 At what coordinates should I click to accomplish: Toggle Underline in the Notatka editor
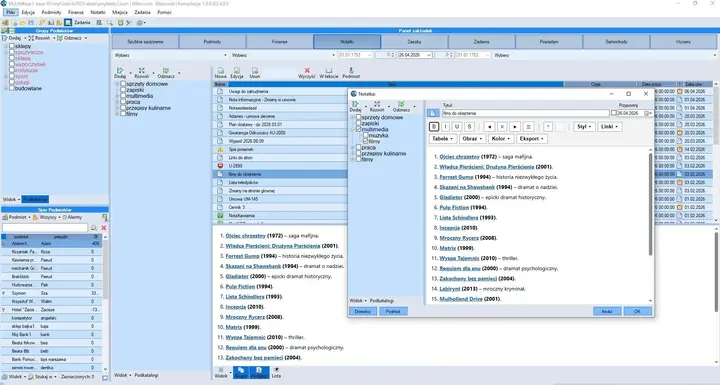pyautogui.click(x=457, y=126)
